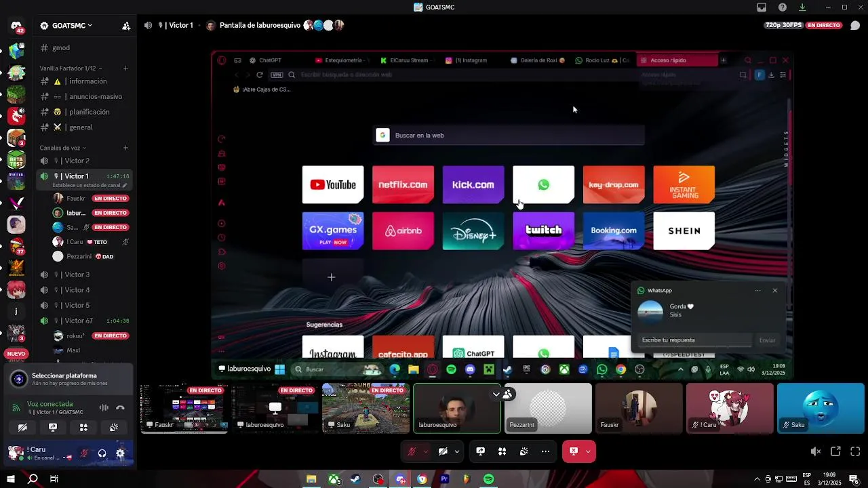
Task: Open soundboard icon in call control bar
Action: pos(524,451)
